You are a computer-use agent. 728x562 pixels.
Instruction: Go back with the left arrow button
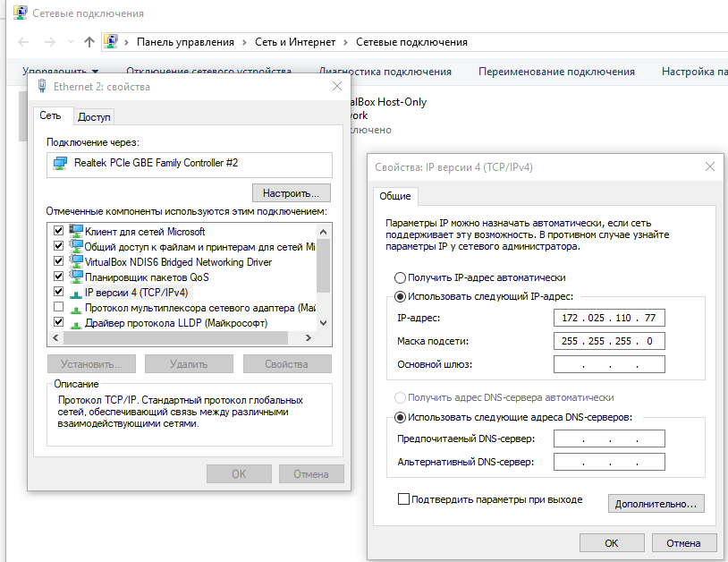[x=23, y=42]
